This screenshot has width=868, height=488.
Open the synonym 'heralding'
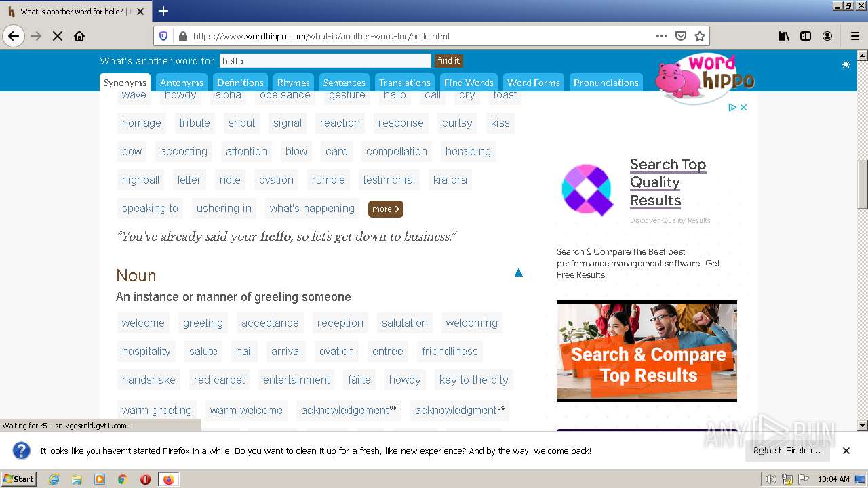(468, 151)
